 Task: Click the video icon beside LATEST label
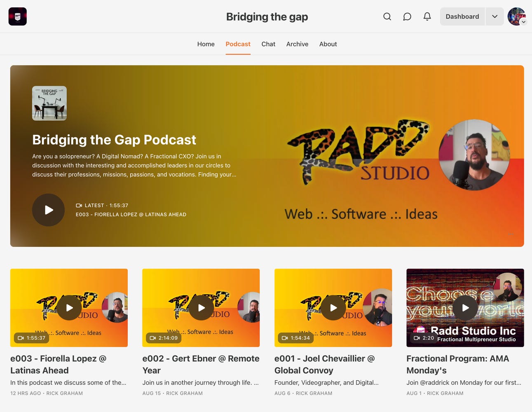(79, 206)
